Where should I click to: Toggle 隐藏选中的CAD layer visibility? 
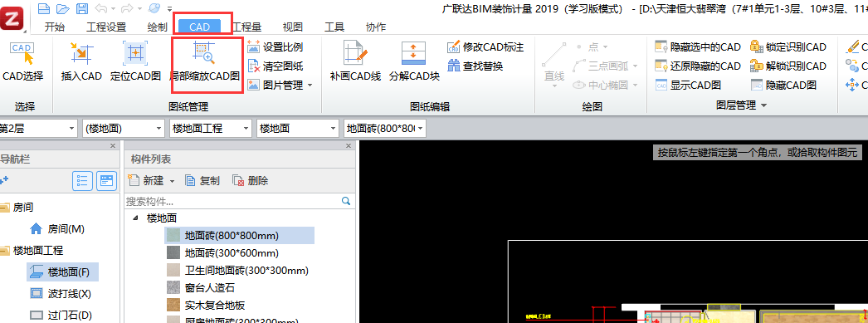(698, 47)
